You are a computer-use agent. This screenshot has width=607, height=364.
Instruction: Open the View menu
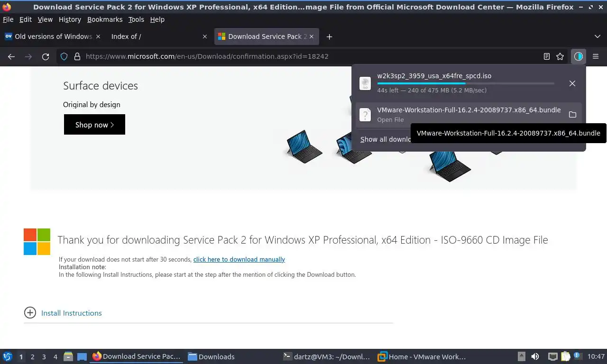coord(45,19)
